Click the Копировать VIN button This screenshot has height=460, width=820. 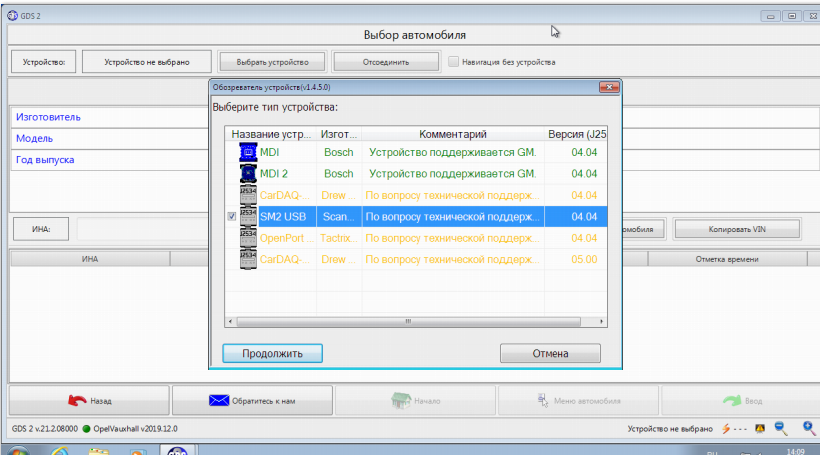pos(737,229)
